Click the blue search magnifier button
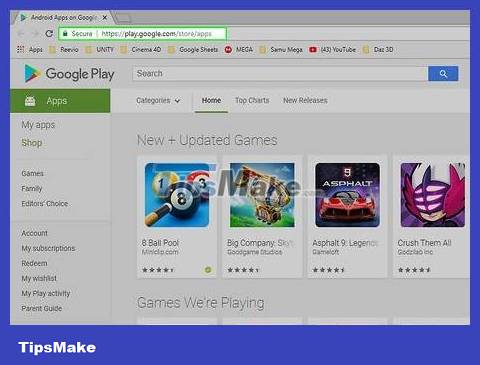Screen dimensions: 480x365 [x=443, y=74]
